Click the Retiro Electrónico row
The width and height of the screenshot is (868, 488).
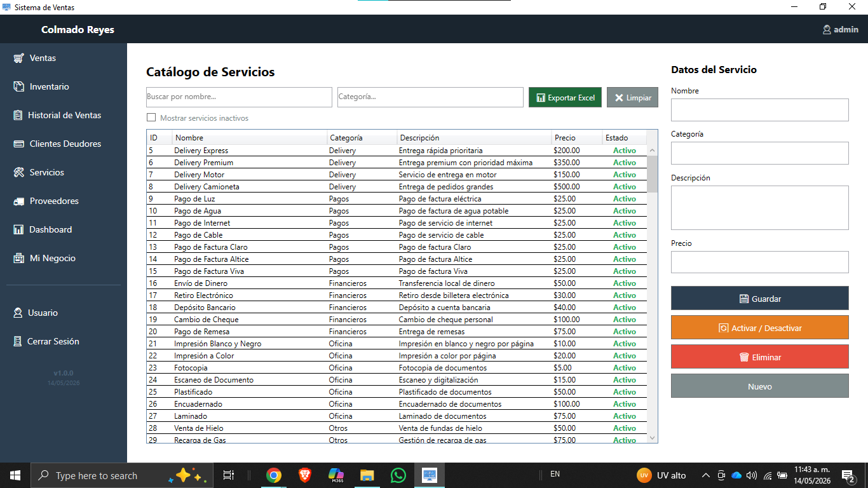tap(397, 295)
